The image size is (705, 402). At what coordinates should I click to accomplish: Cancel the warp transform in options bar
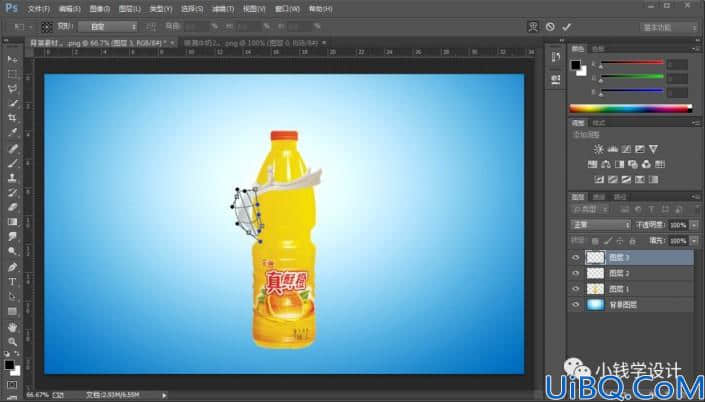click(x=550, y=27)
